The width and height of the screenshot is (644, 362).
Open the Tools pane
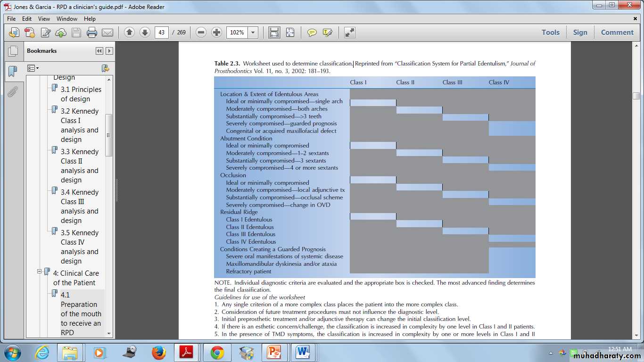coord(550,33)
